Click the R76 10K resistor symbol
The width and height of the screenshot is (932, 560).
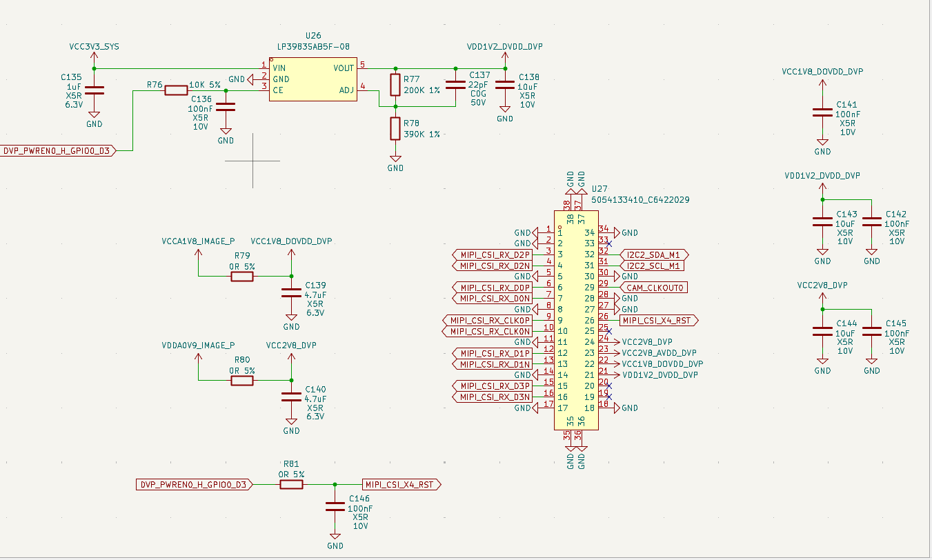tap(176, 90)
